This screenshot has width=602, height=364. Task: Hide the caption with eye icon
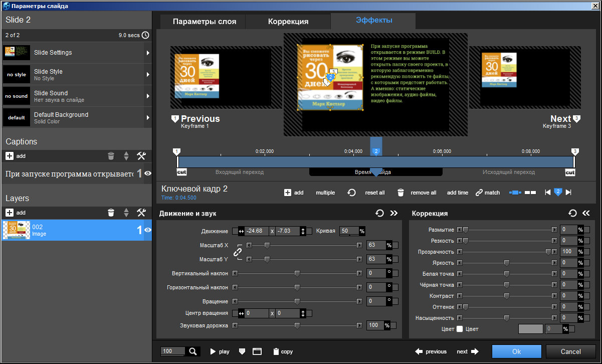[148, 173]
